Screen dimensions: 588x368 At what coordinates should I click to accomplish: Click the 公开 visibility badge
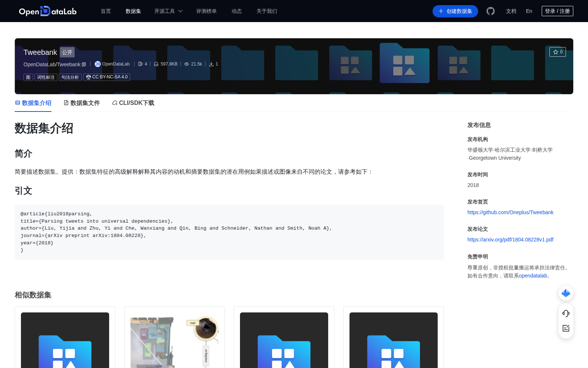point(67,52)
